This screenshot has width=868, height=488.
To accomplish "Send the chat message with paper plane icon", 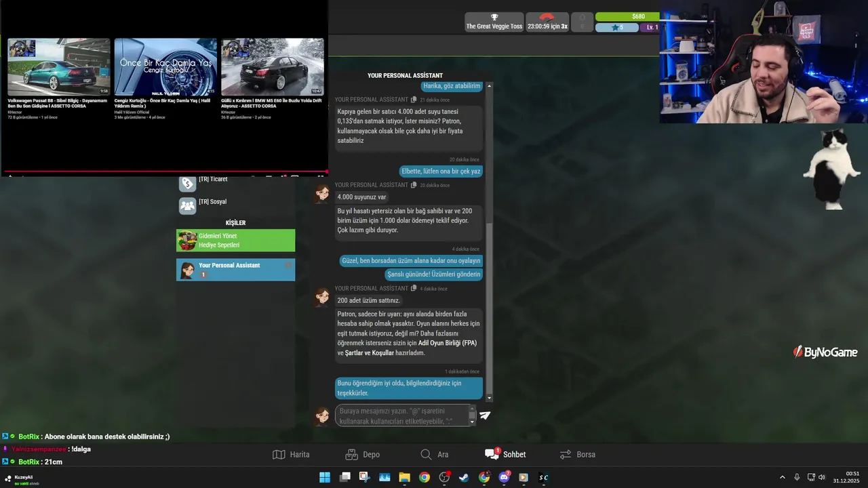I will coord(485,415).
